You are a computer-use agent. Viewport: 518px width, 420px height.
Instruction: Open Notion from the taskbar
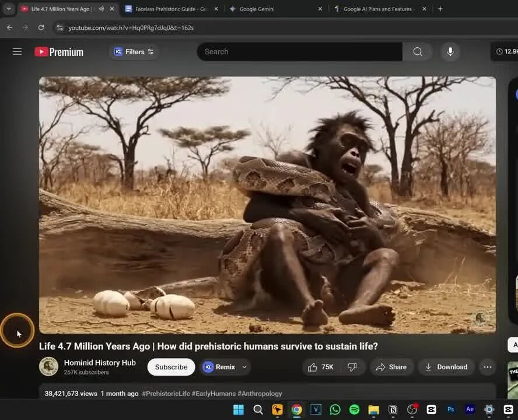392,409
